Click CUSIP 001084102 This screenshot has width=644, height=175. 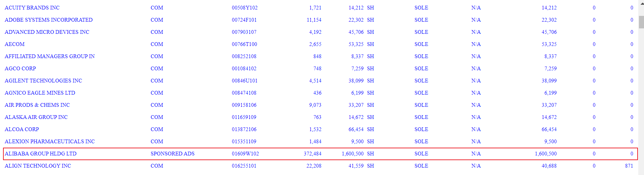tap(244, 69)
